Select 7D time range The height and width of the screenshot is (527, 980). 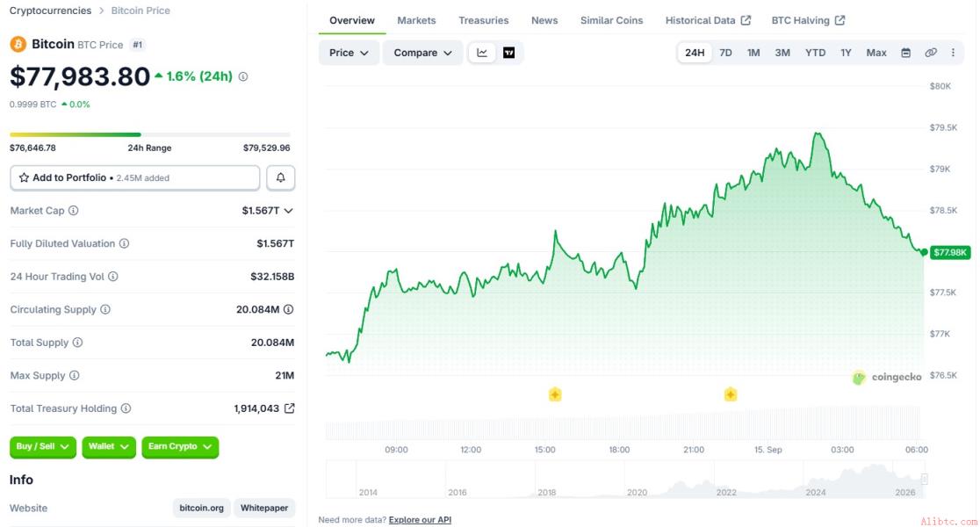point(725,53)
